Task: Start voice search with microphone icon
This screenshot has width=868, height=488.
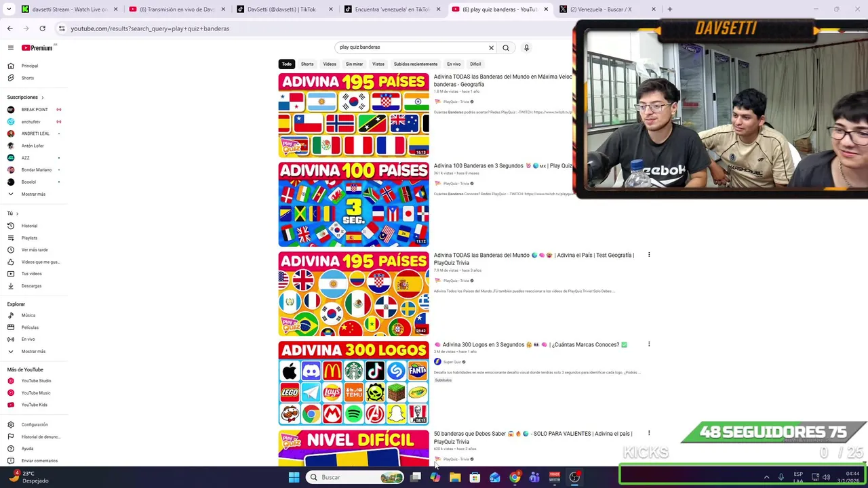Action: click(526, 47)
